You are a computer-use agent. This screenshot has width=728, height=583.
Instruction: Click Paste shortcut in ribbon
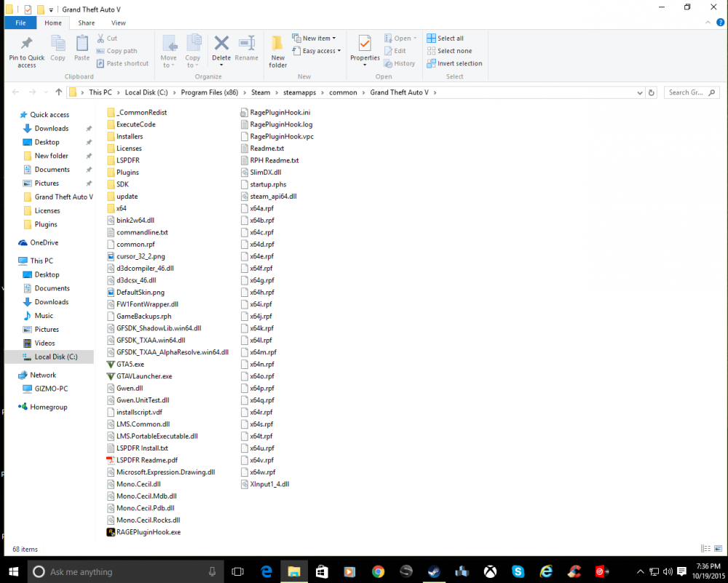point(122,63)
